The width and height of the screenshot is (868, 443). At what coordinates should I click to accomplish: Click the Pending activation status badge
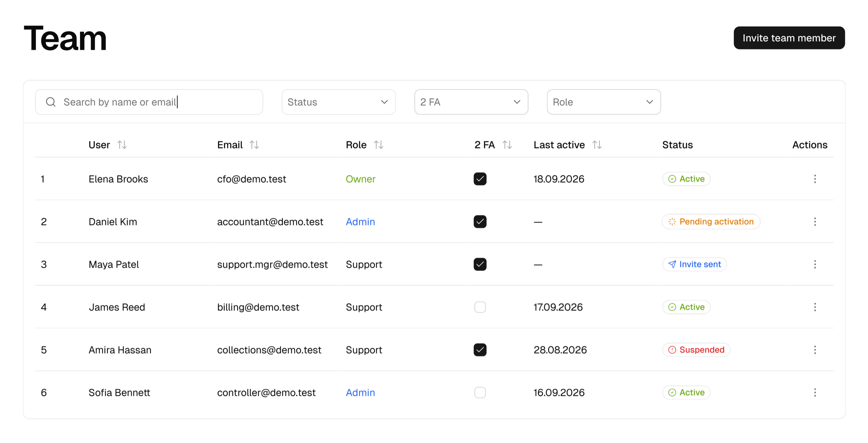tap(711, 221)
